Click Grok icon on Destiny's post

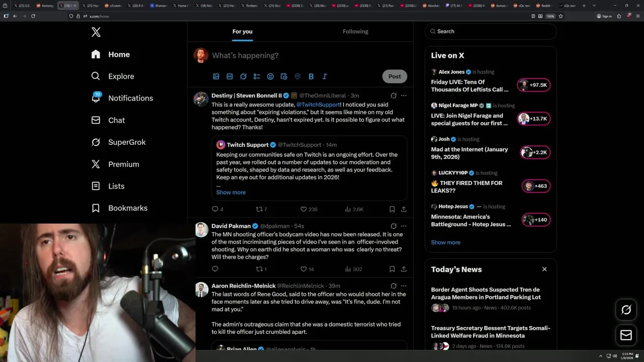click(x=393, y=96)
